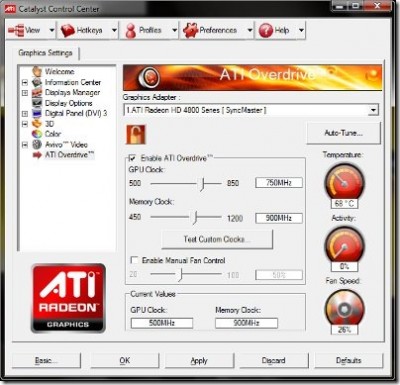Click the Displays Manager tree icon
The image size is (400, 385).
(37, 93)
